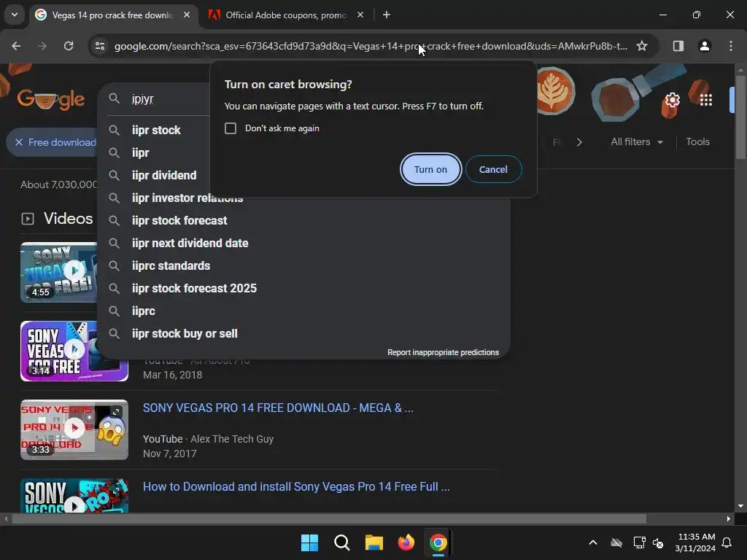
Task: Click horizontal scrollbar right arrow
Action: point(729,518)
